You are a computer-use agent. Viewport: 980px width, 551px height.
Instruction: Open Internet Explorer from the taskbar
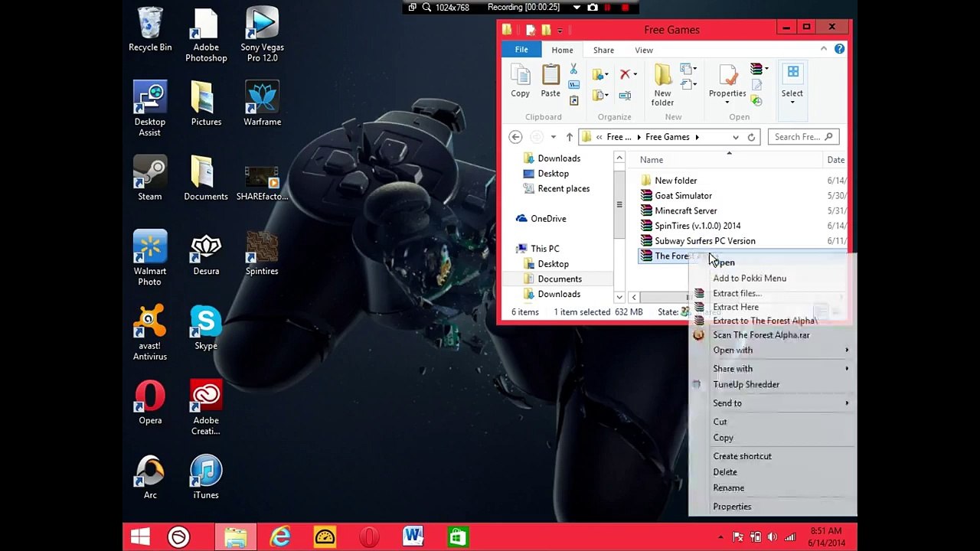[280, 536]
